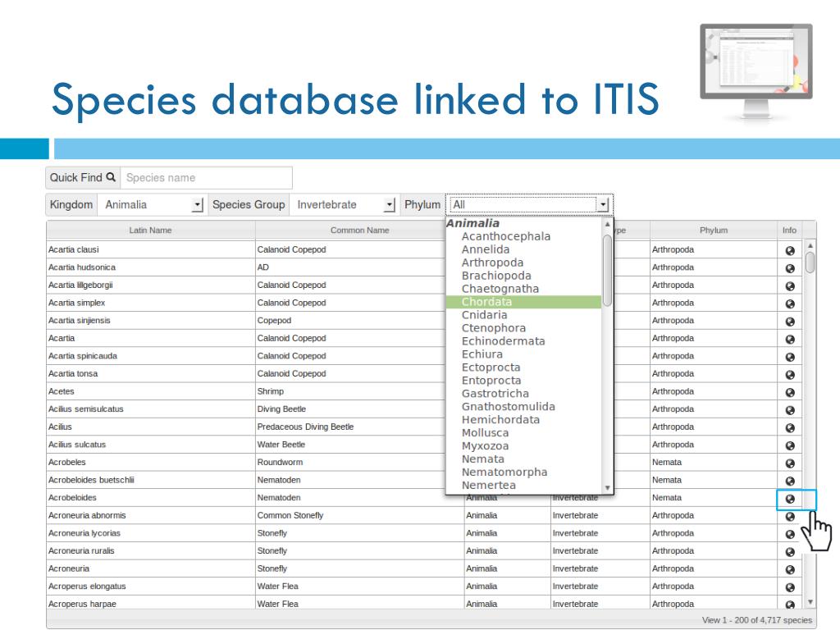The height and width of the screenshot is (630, 840).
Task: Open info globe for Acrobeles roundworm
Action: (790, 463)
